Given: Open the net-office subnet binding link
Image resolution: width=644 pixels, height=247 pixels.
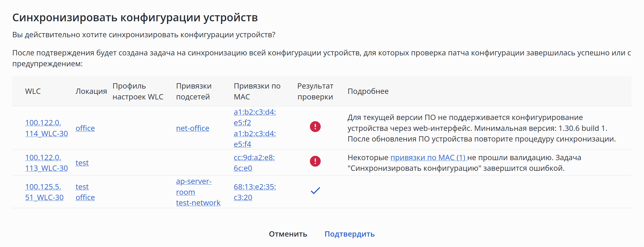Looking at the screenshot, I should 193,128.
